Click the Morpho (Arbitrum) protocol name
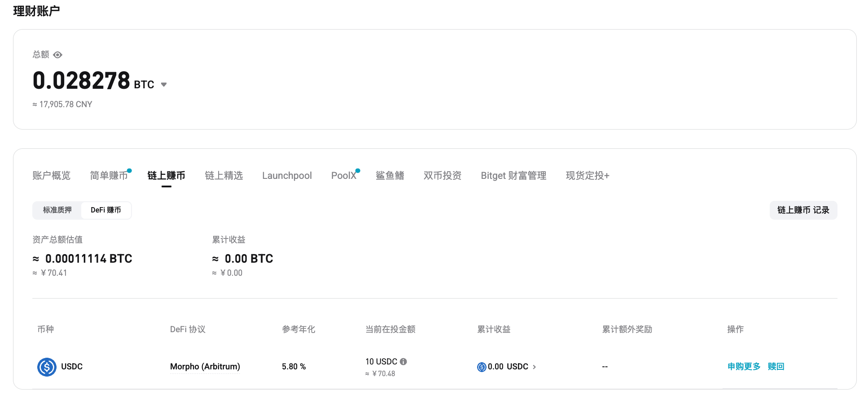Viewport: 868px width, 416px height. pyautogui.click(x=205, y=366)
